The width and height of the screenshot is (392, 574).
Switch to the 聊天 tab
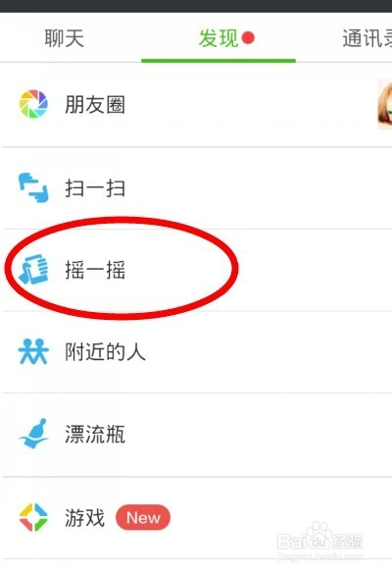[65, 38]
